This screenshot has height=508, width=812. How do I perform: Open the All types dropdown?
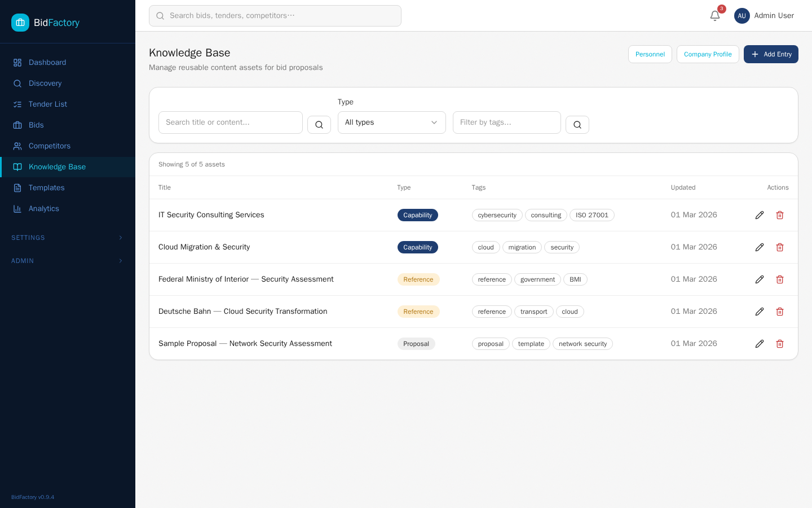click(392, 122)
